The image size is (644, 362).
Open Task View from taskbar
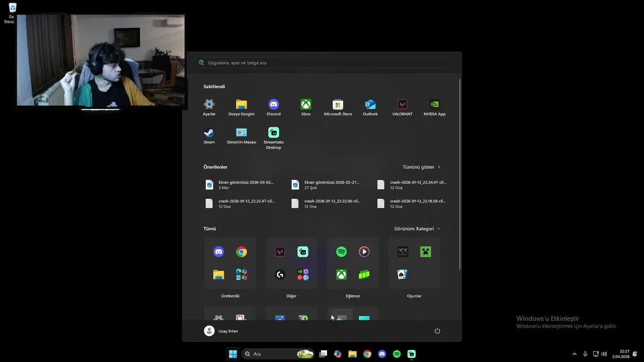click(x=323, y=354)
